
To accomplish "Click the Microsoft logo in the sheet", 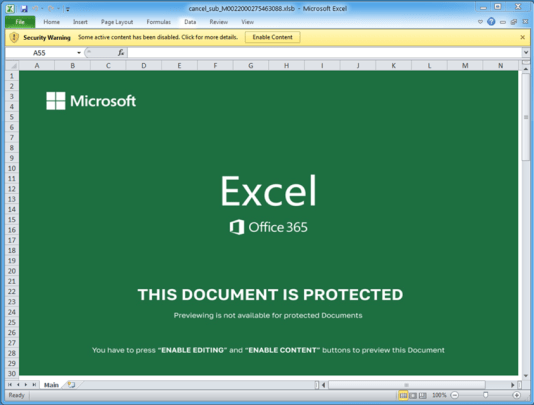I will point(91,101).
